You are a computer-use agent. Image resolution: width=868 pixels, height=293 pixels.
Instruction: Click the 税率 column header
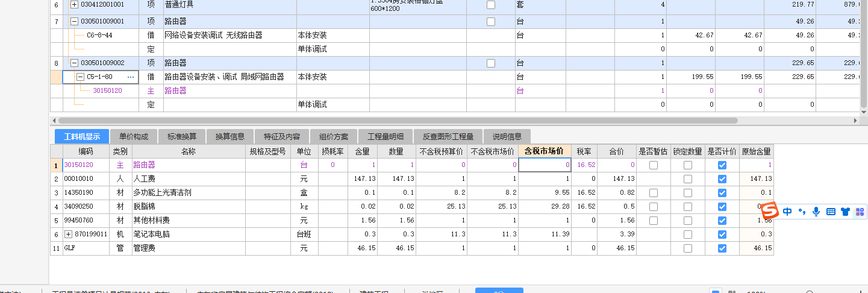pyautogui.click(x=584, y=151)
